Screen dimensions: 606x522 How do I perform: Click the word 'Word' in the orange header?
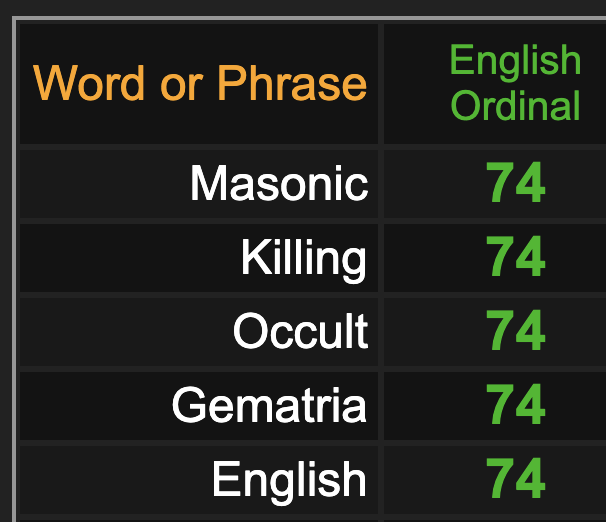89,83
